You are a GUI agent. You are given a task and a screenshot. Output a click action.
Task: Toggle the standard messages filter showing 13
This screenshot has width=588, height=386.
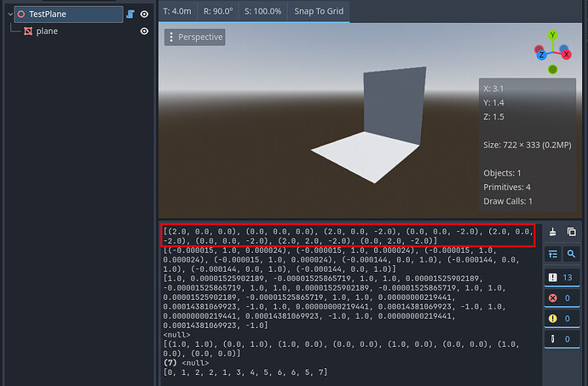tap(562, 276)
